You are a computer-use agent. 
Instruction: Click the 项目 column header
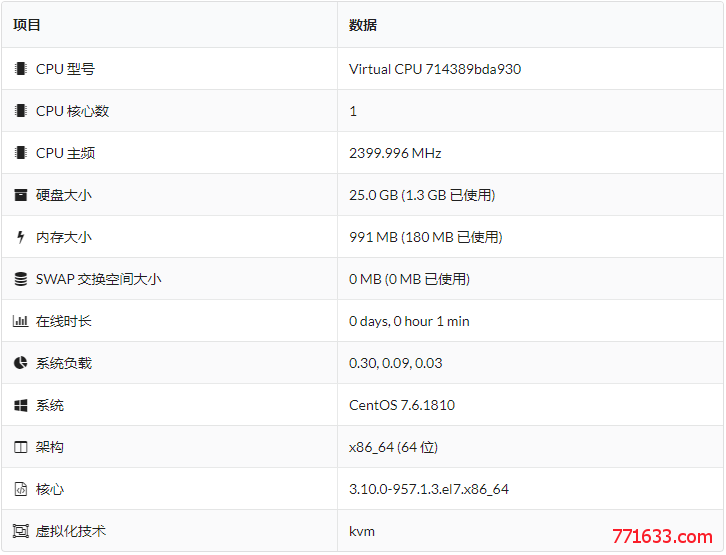pos(27,25)
